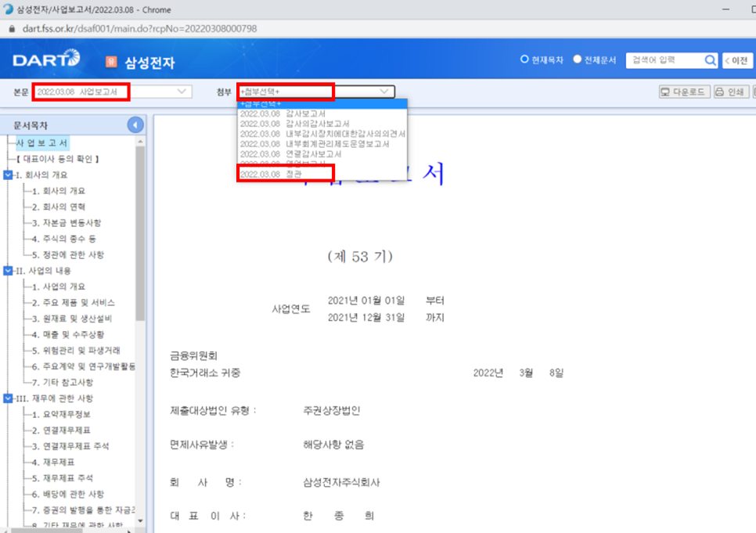The image size is (756, 533).
Task: Open 7. 기타 참고사항
Action: click(63, 382)
